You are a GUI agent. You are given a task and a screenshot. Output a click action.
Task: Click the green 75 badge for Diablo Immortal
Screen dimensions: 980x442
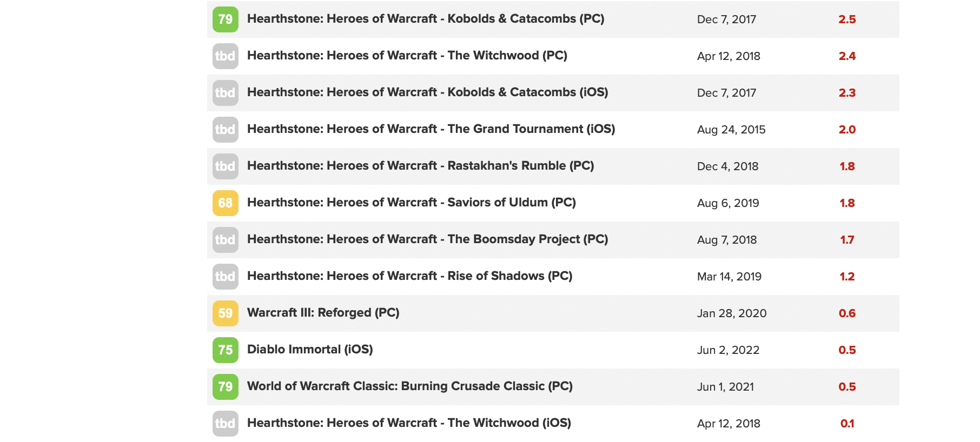tap(225, 350)
